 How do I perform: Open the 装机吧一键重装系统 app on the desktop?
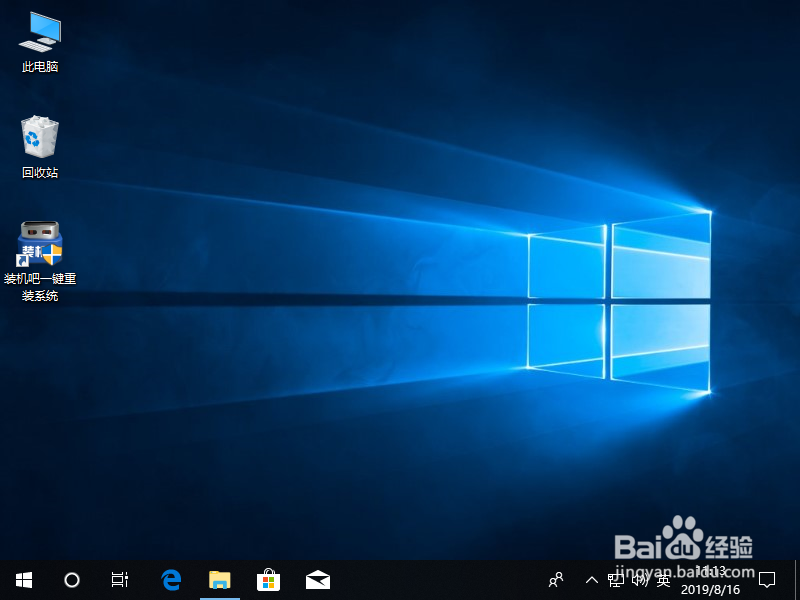click(x=39, y=243)
